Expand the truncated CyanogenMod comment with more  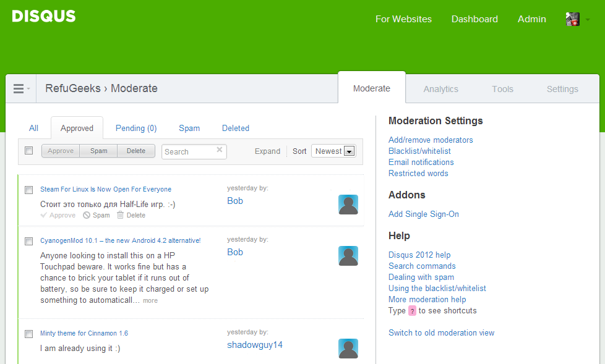150,301
